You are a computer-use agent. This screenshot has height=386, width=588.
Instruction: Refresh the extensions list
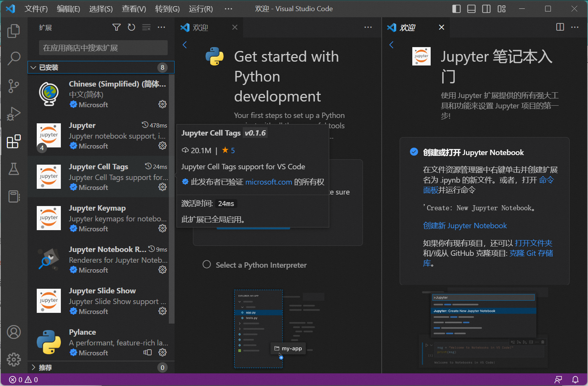click(131, 27)
